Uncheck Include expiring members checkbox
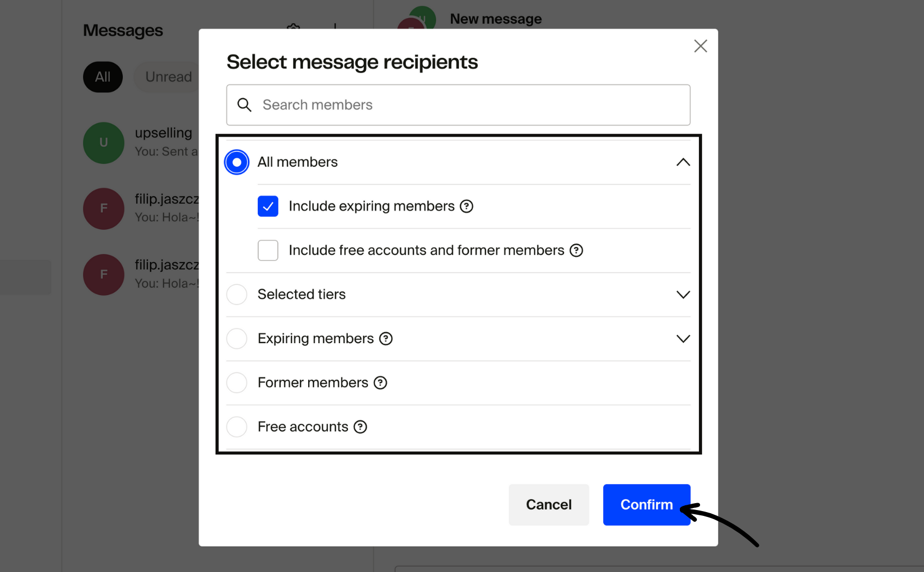The width and height of the screenshot is (924, 572). coord(268,206)
